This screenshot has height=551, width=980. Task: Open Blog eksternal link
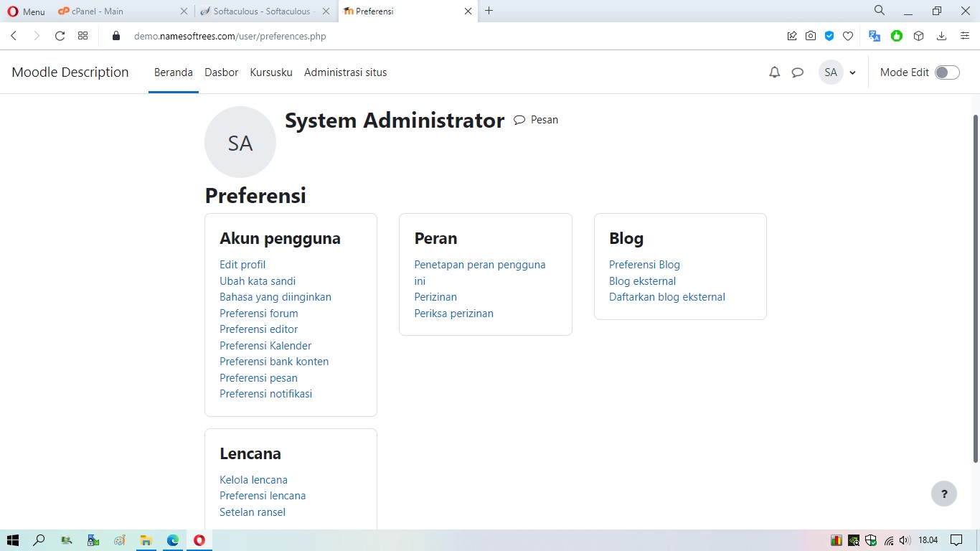coord(642,281)
